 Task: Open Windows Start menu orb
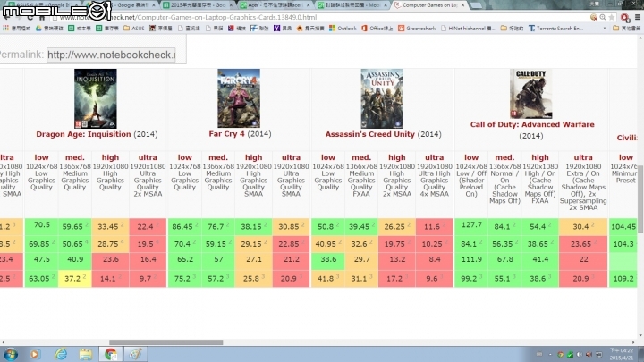coord(10,354)
